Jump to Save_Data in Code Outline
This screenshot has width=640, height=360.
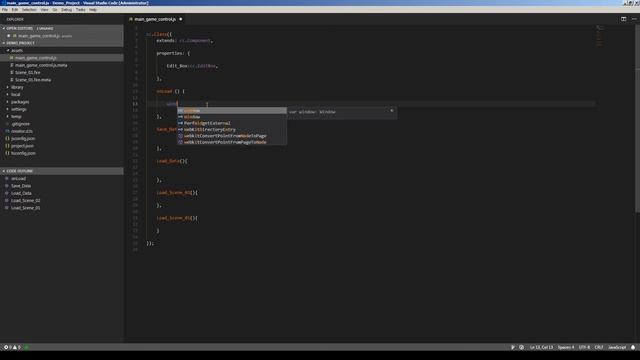point(62,186)
